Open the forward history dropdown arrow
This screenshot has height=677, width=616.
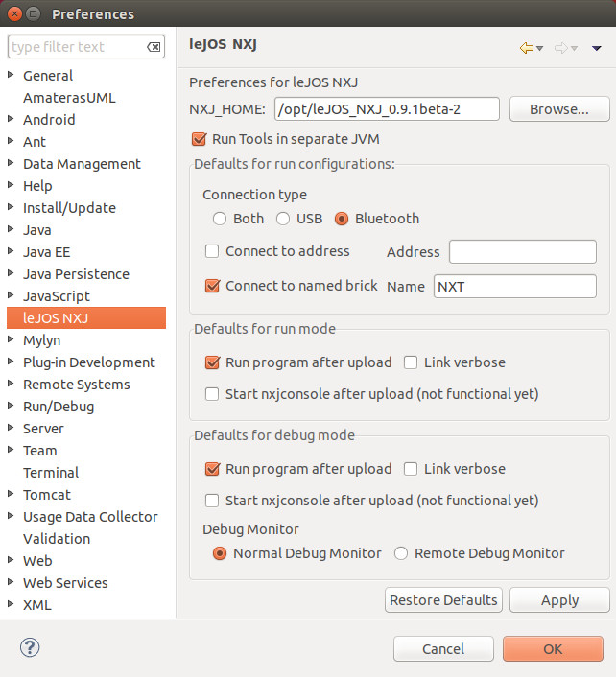pos(574,48)
